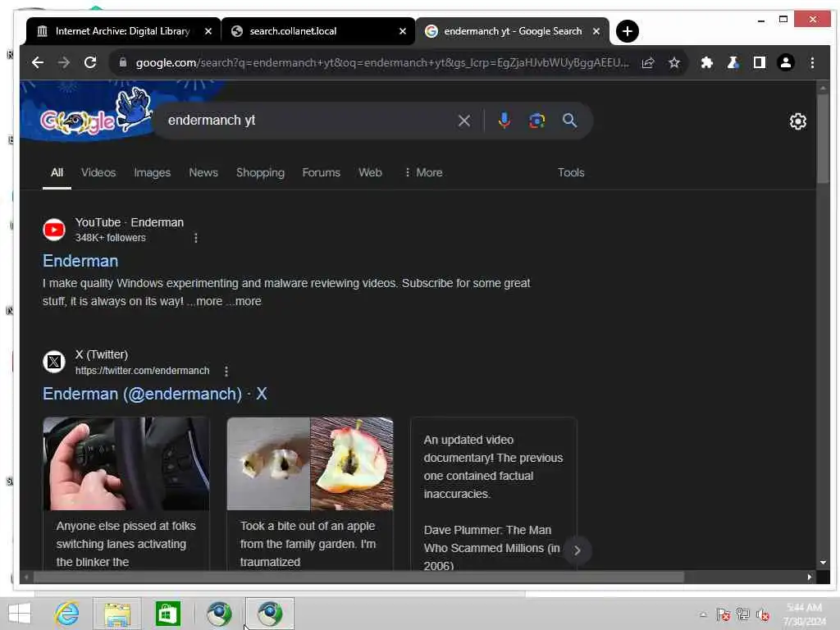Click the twitter.com/endermanch URL text
Screen dimensions: 840x630
[142, 371]
